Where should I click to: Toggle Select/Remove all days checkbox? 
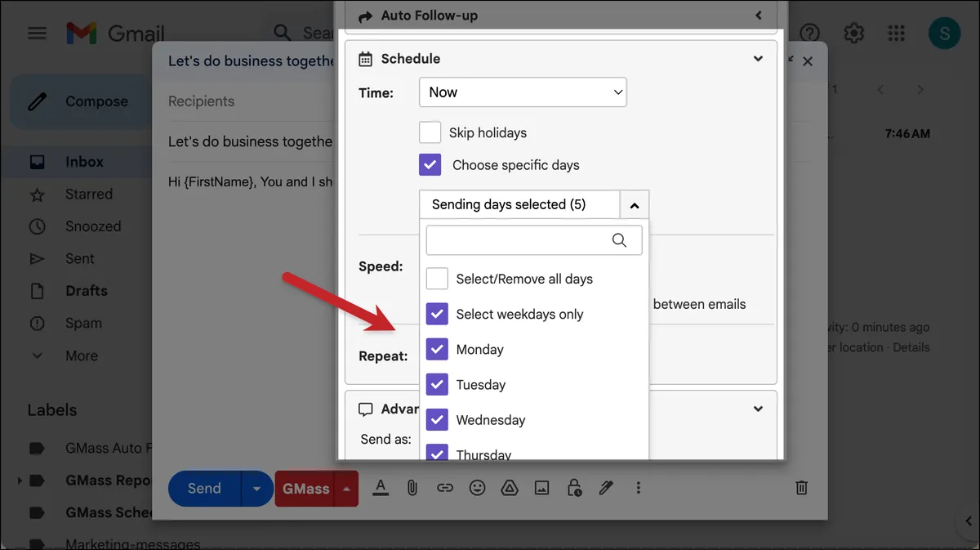coord(437,279)
